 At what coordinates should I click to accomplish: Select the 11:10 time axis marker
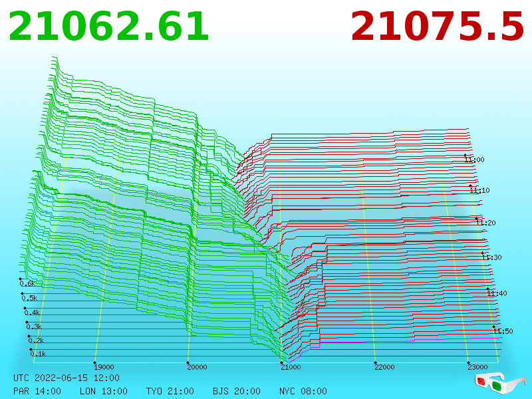(479, 190)
